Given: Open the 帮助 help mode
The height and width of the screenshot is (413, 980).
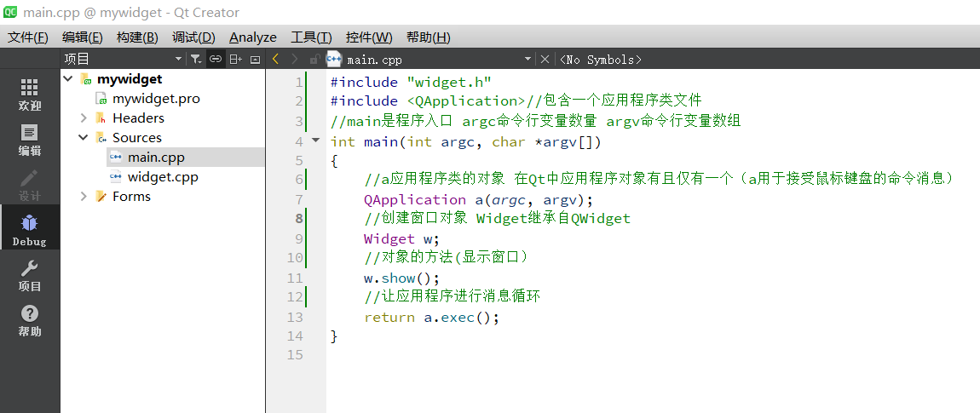Looking at the screenshot, I should pos(29,320).
